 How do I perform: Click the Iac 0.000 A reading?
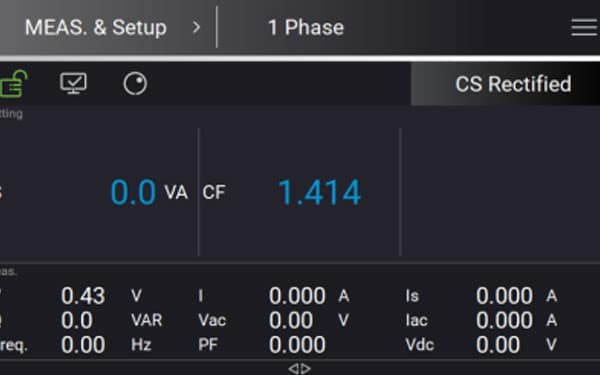point(481,320)
